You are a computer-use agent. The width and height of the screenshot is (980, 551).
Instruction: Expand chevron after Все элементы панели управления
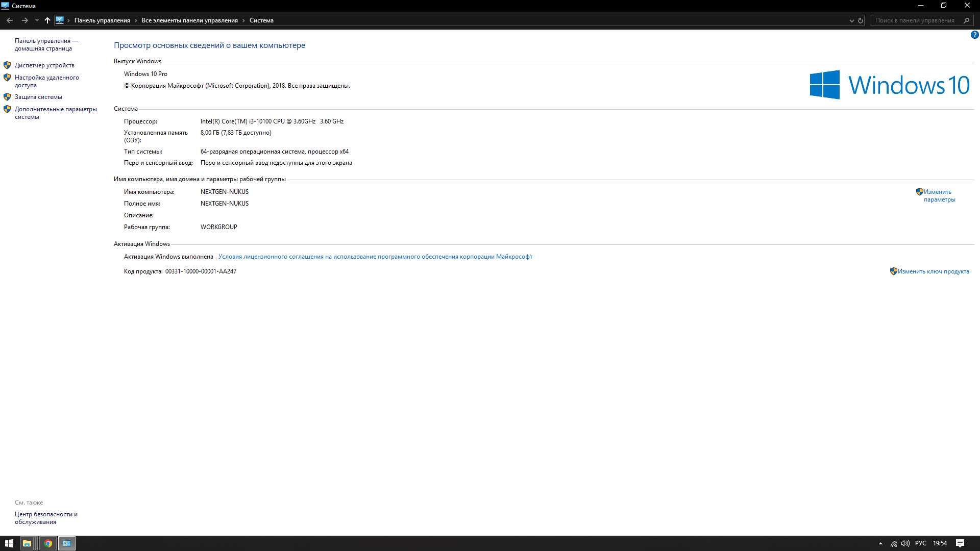[x=244, y=20]
